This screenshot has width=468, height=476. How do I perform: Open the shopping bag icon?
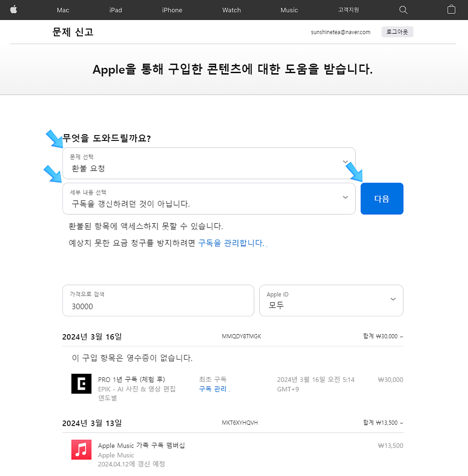[452, 9]
